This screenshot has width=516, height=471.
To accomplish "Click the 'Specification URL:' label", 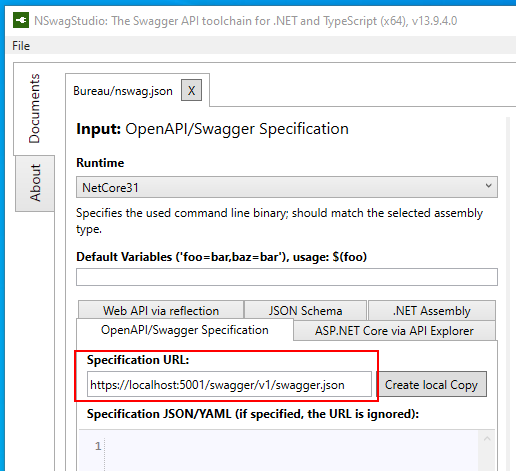I will [138, 360].
